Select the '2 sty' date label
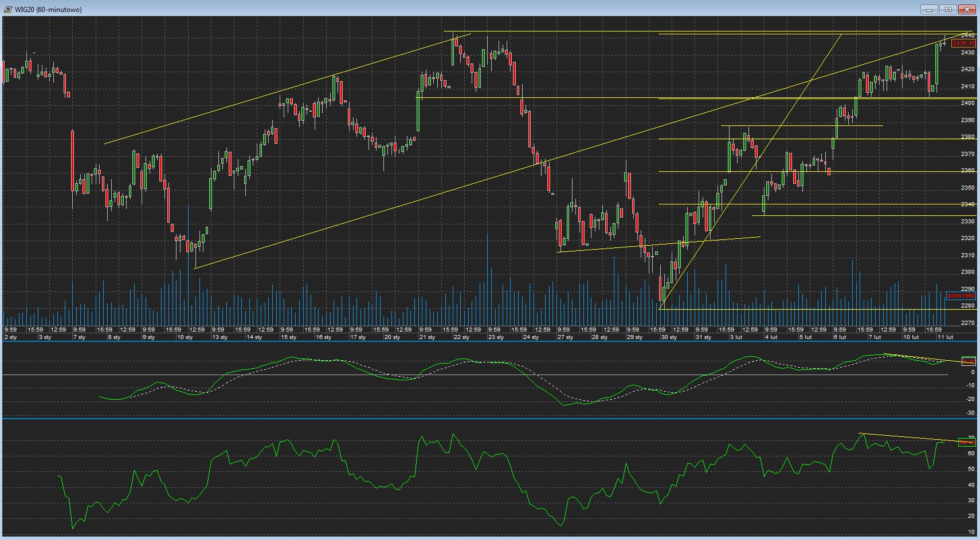 (11, 337)
